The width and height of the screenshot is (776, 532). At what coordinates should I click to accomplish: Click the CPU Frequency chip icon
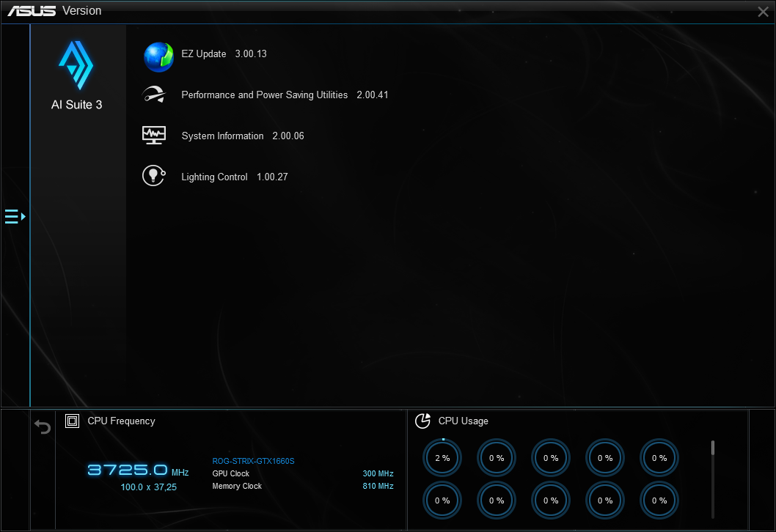pos(73,421)
